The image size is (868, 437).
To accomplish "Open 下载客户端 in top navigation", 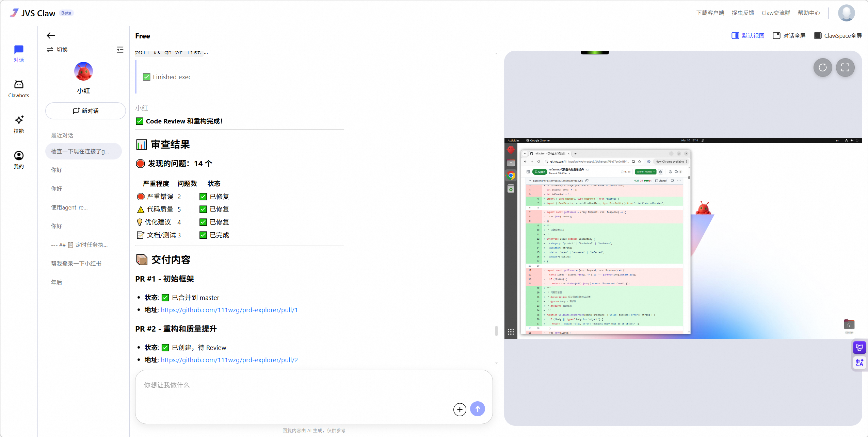I will (x=710, y=13).
